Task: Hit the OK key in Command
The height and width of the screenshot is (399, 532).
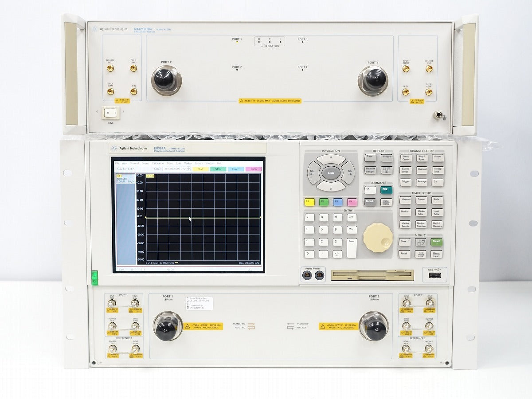Action: click(370, 189)
